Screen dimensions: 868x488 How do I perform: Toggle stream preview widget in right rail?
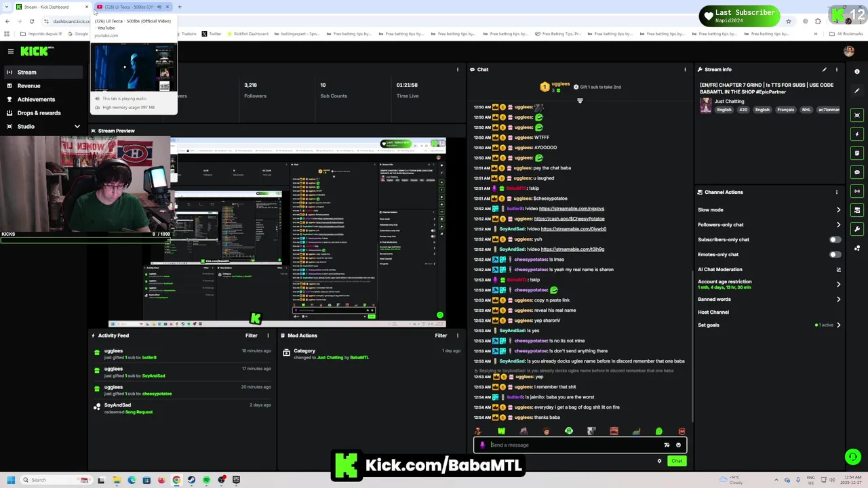point(857,115)
